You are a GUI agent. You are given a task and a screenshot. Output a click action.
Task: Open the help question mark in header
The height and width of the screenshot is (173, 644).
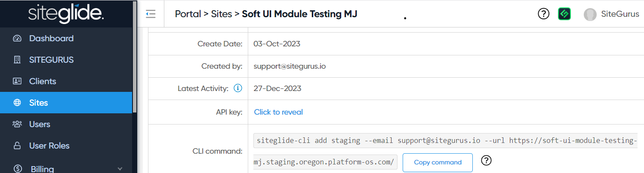[543, 14]
